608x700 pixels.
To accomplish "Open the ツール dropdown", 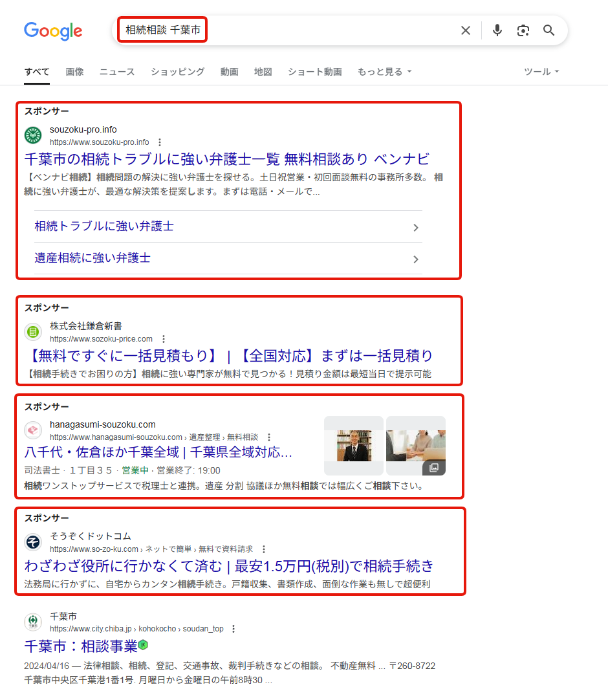I will (541, 72).
